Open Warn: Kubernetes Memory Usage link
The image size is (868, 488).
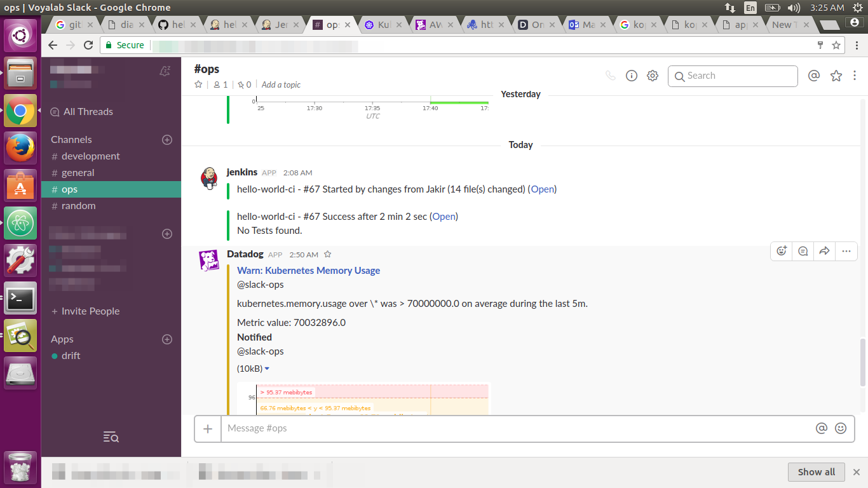click(308, 271)
